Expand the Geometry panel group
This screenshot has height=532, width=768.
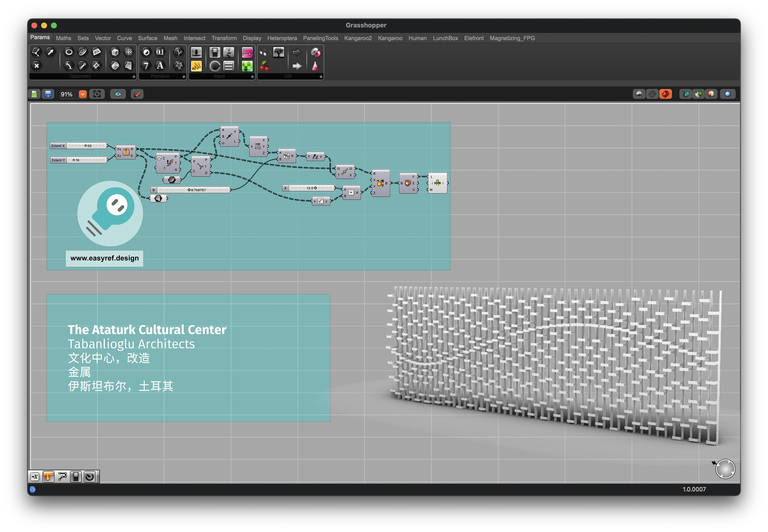134,77
